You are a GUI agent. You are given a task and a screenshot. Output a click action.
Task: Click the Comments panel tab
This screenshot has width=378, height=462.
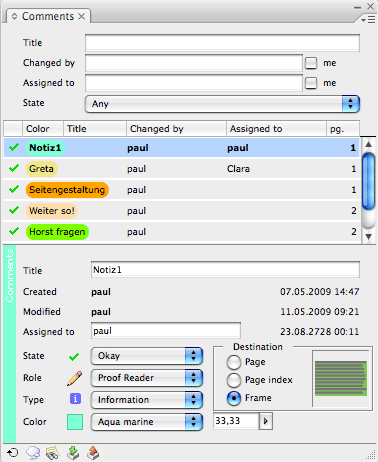pyautogui.click(x=48, y=16)
